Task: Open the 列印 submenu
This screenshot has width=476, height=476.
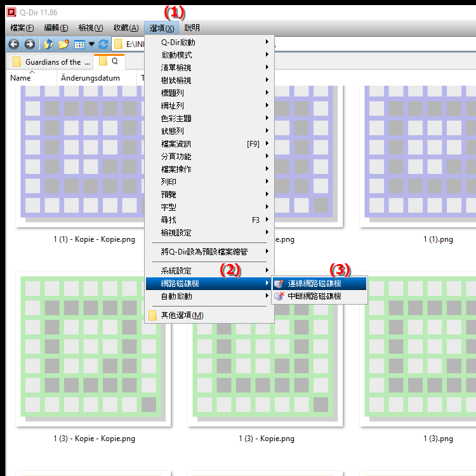Action: [209, 182]
